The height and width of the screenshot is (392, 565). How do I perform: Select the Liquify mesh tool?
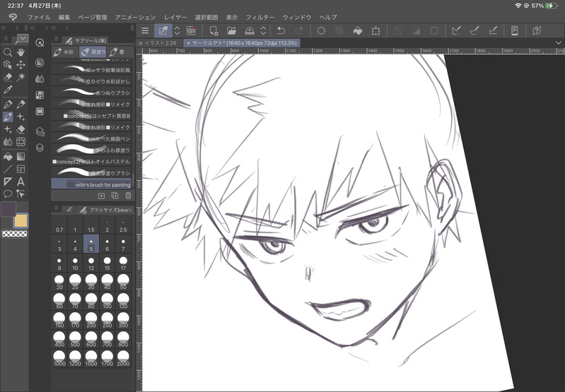tap(21, 142)
